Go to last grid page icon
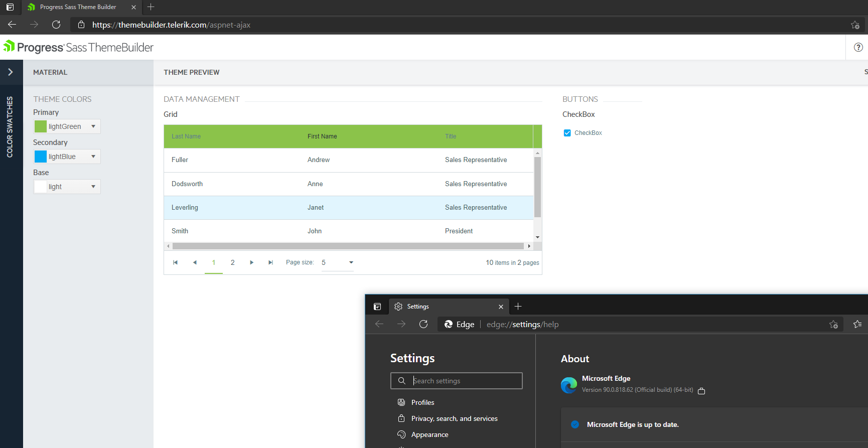This screenshot has height=448, width=868. click(270, 262)
